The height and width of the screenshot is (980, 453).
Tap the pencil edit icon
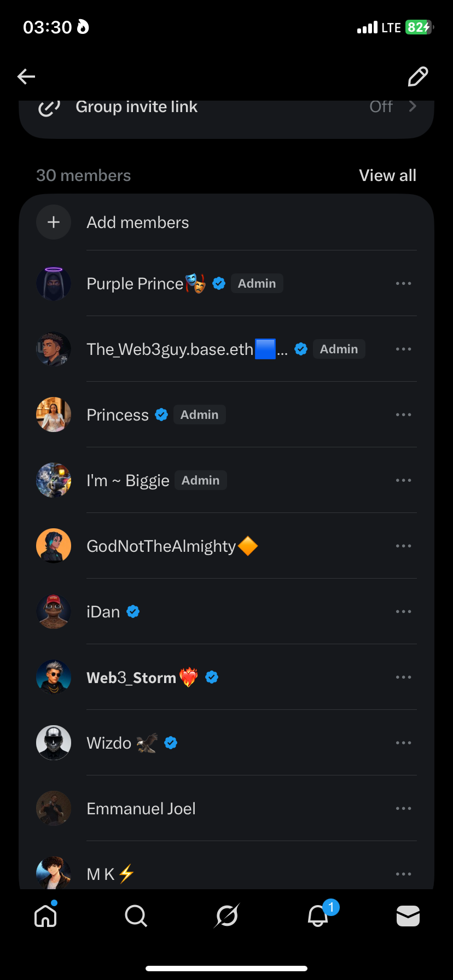(x=418, y=77)
